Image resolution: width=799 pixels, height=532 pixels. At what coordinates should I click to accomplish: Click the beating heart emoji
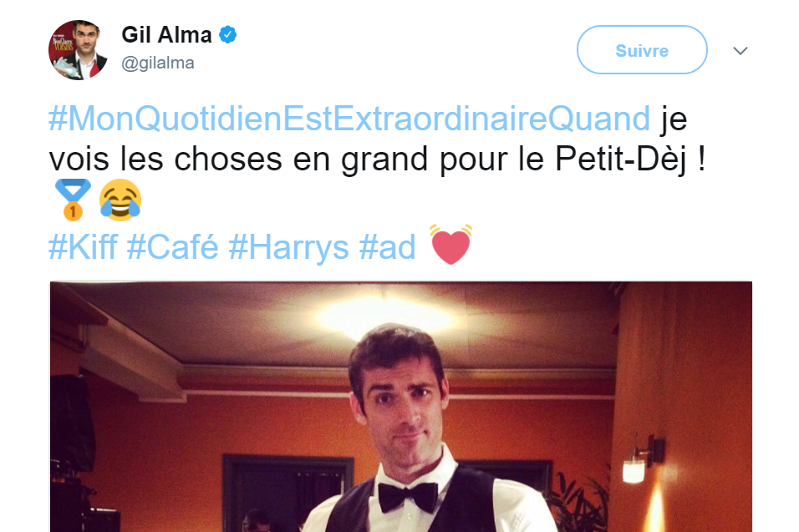[x=451, y=245]
